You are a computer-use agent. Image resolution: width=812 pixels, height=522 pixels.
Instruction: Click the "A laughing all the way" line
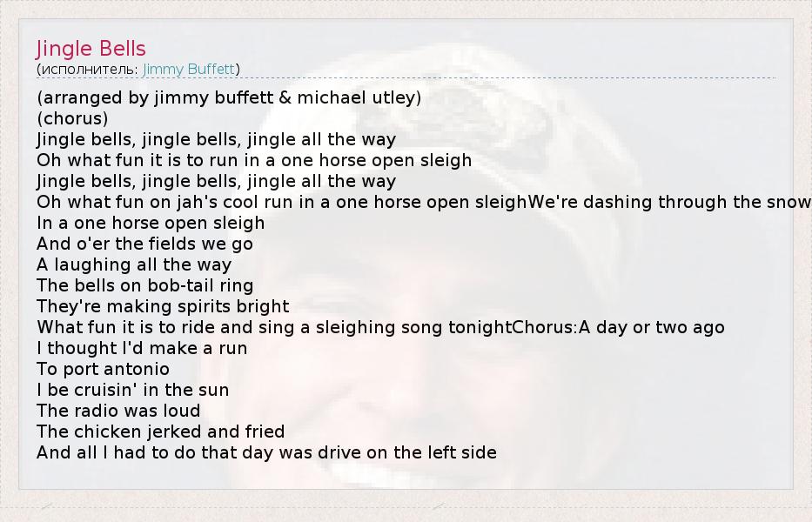point(134,264)
